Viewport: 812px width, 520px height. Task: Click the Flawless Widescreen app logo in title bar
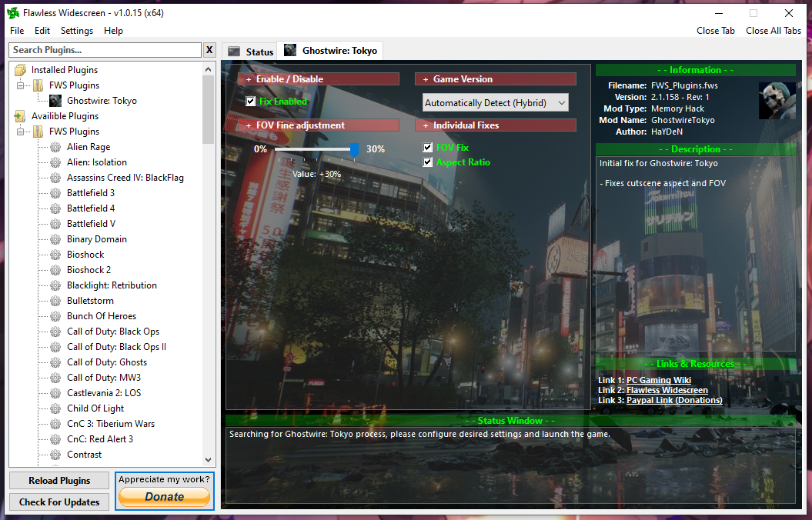point(13,13)
